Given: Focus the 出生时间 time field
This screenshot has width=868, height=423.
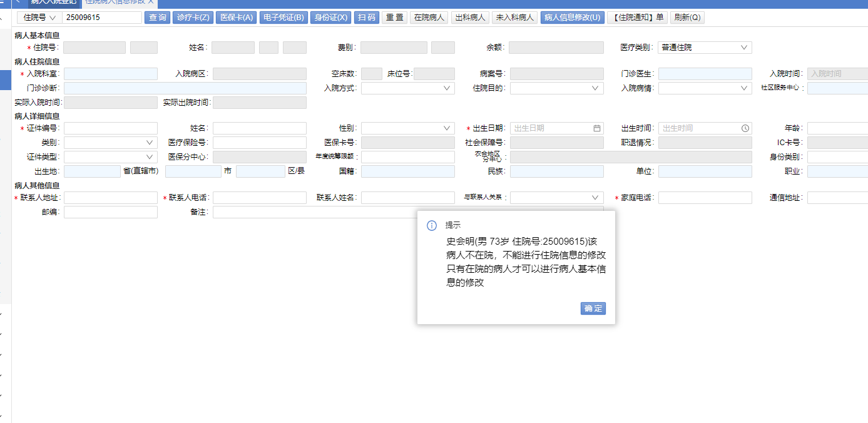Looking at the screenshot, I should [705, 128].
